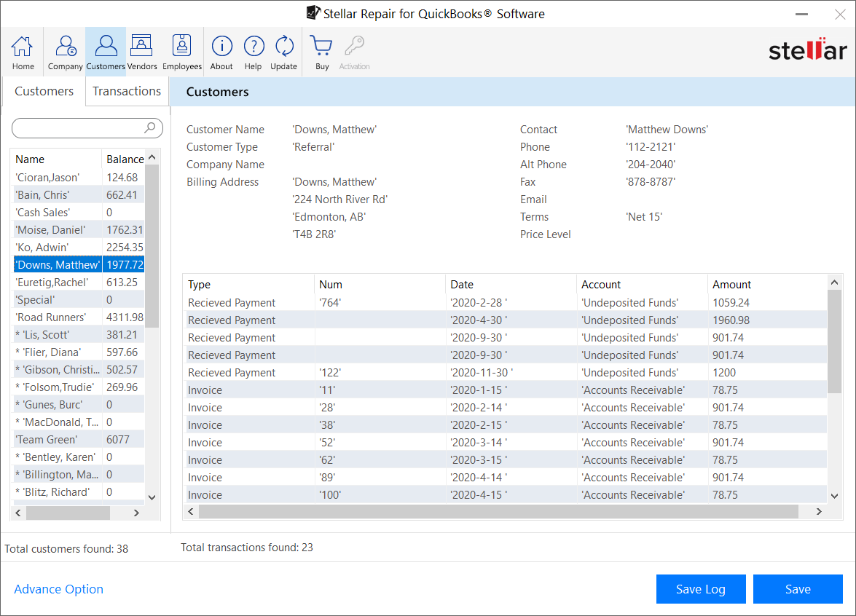Screen dimensions: 856x616
Task: Click the Save button
Action: tap(798, 589)
